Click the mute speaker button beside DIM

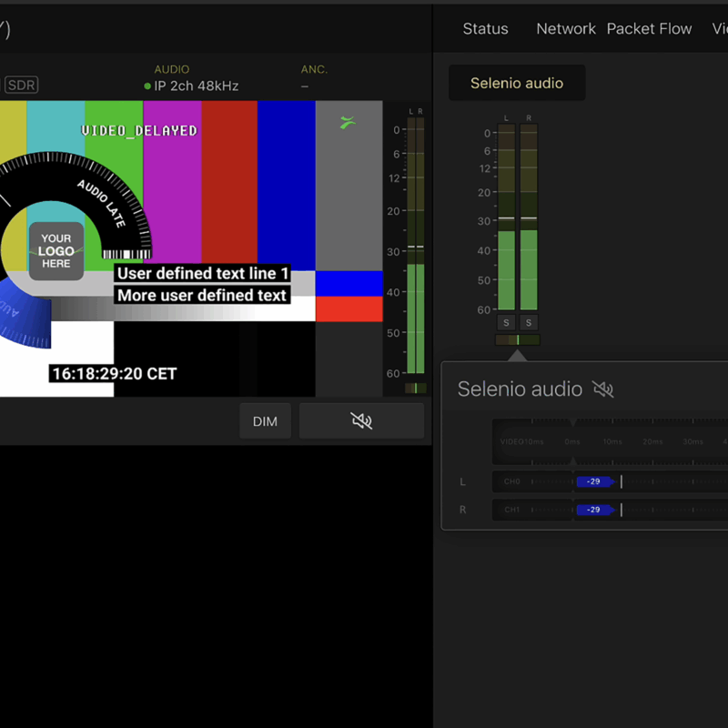click(x=361, y=421)
